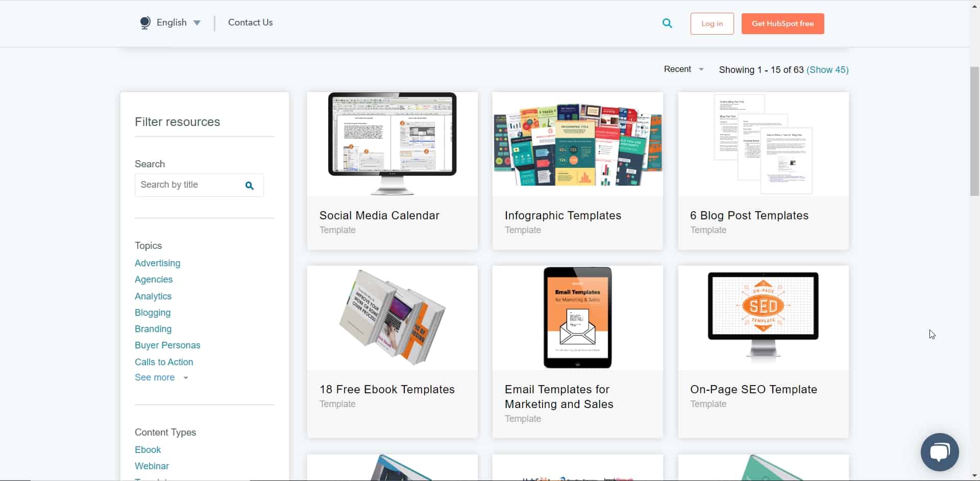The height and width of the screenshot is (481, 980).
Task: Open the 6 Blog Post Templates title
Action: click(749, 216)
